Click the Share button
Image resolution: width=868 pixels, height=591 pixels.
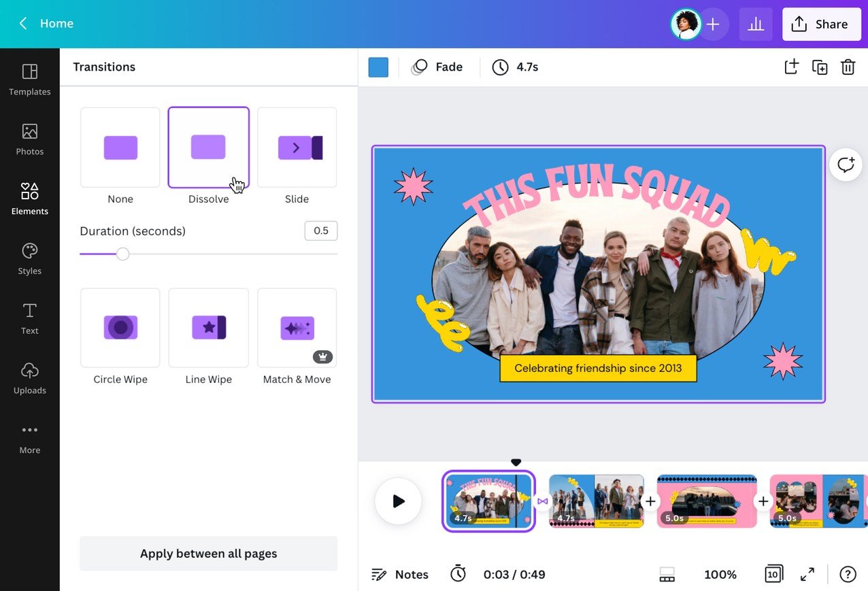tap(821, 24)
